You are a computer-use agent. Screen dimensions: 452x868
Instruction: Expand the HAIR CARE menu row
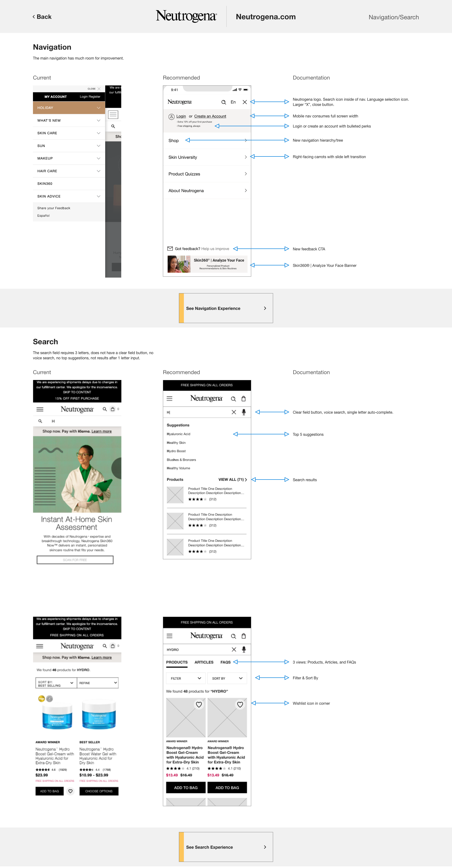click(69, 171)
